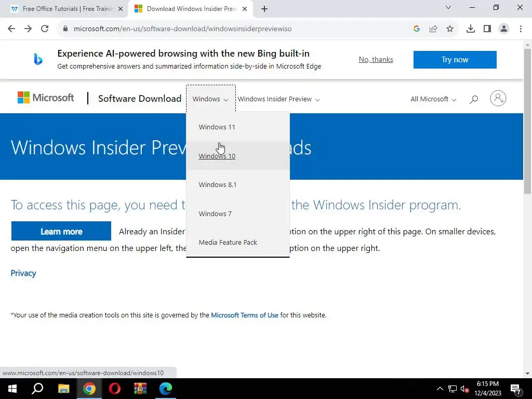Close the Free Office Tutorials tab

(x=121, y=9)
